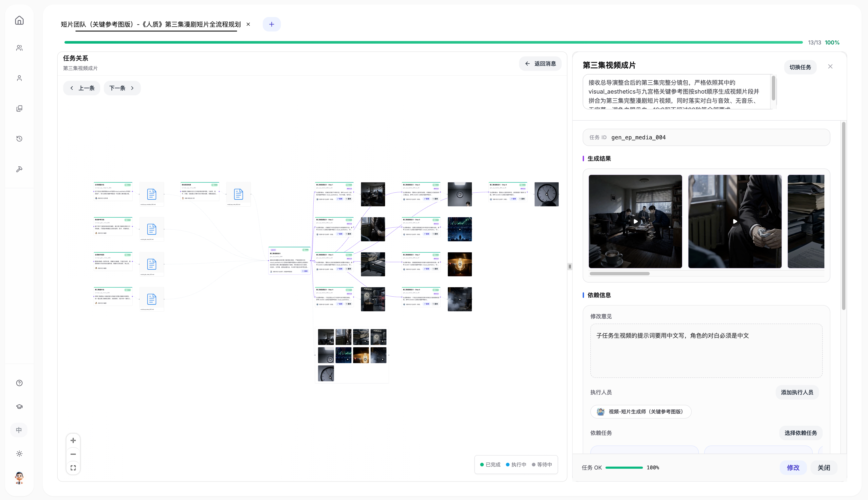868x500 pixels.
Task: Open script_gbl_rules_001.md file icon
Action: click(x=152, y=264)
